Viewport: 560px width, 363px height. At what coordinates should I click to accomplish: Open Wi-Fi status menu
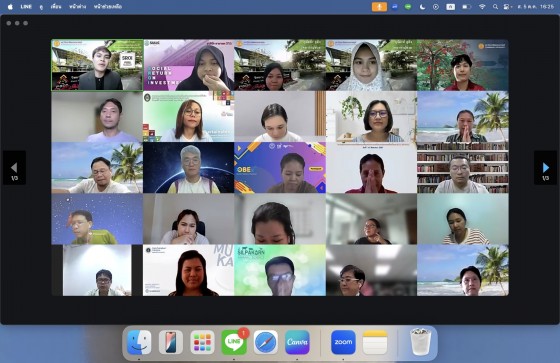pos(482,7)
